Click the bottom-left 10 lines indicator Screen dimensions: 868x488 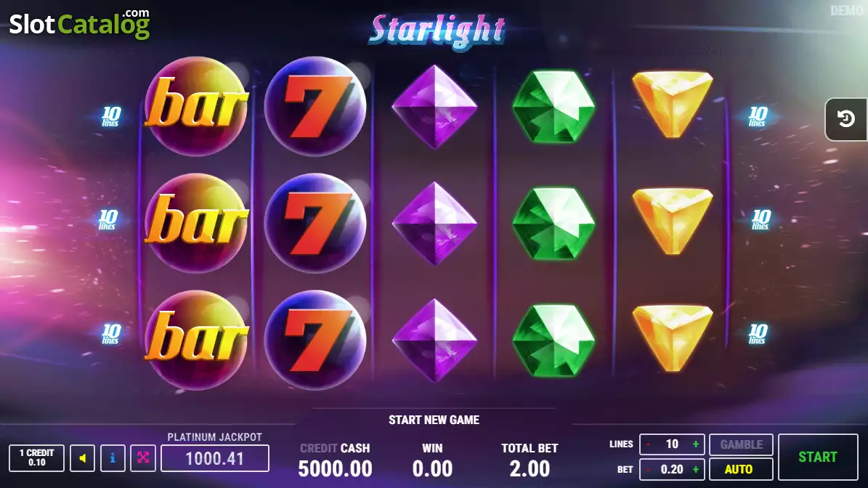[110, 333]
